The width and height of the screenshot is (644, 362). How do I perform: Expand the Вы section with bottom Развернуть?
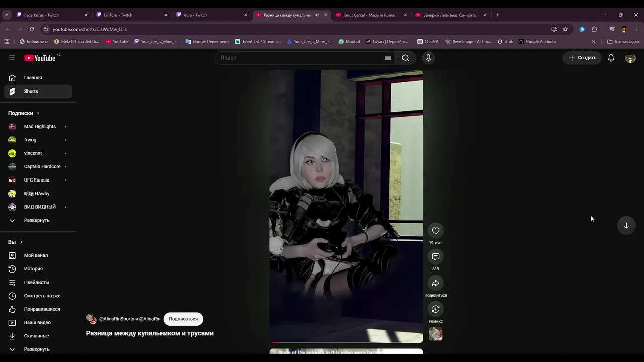(38, 349)
